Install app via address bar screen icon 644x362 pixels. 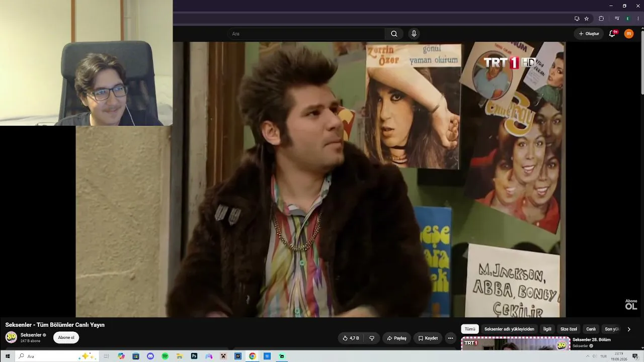[x=577, y=19]
